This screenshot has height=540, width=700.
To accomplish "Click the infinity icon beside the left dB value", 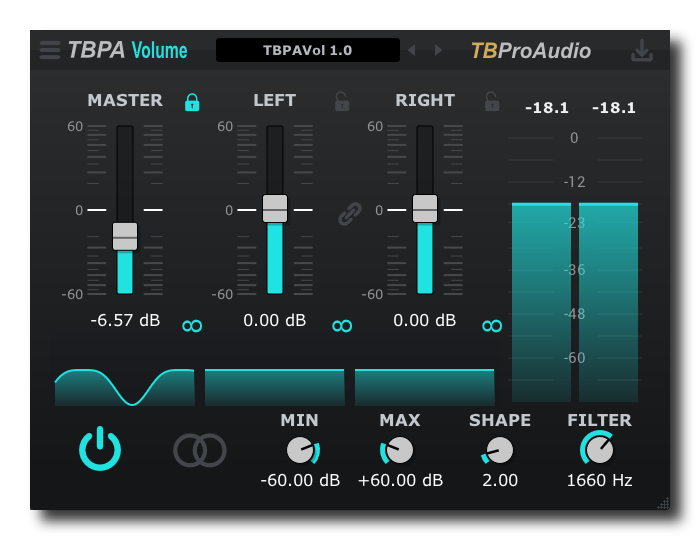I will pos(342,325).
